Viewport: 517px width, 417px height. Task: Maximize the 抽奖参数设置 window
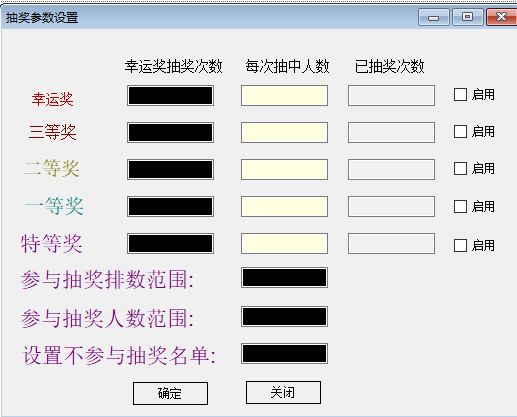coord(468,17)
